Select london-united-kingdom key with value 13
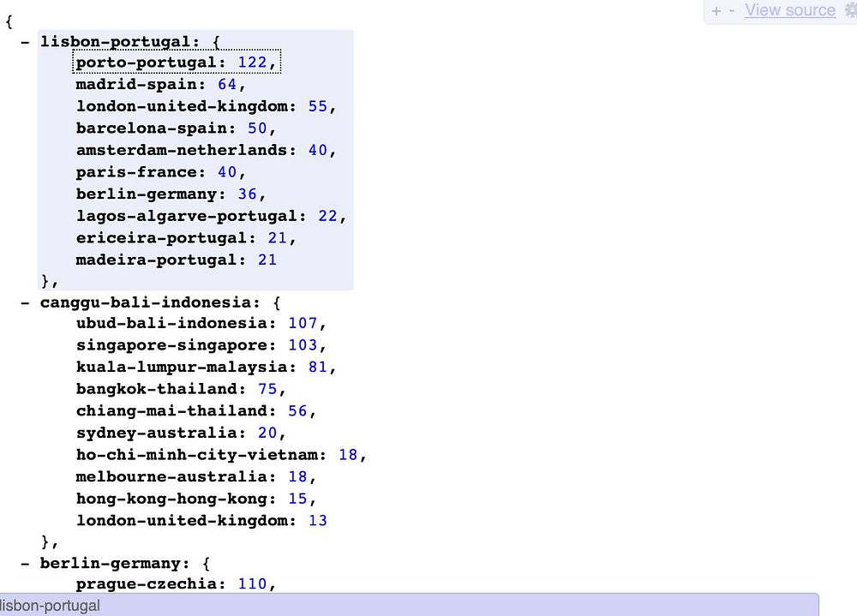Viewport: 857px width, 616px height. pyautogui.click(x=182, y=521)
